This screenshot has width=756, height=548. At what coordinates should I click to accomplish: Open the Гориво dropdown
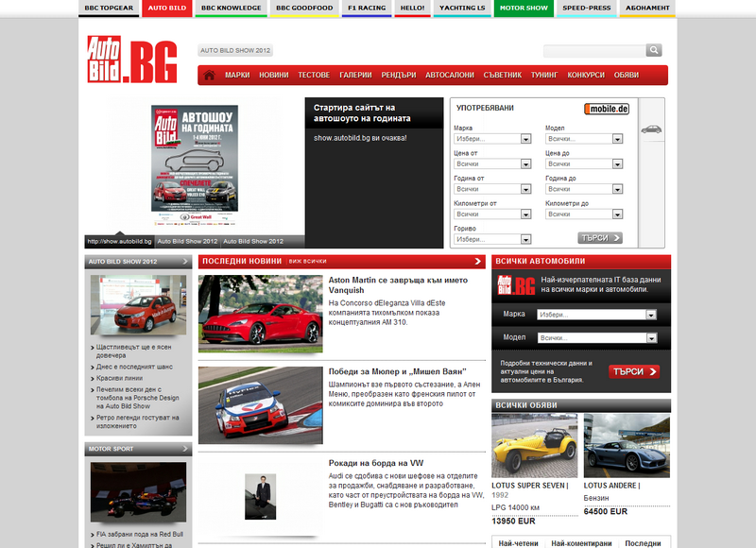click(492, 239)
